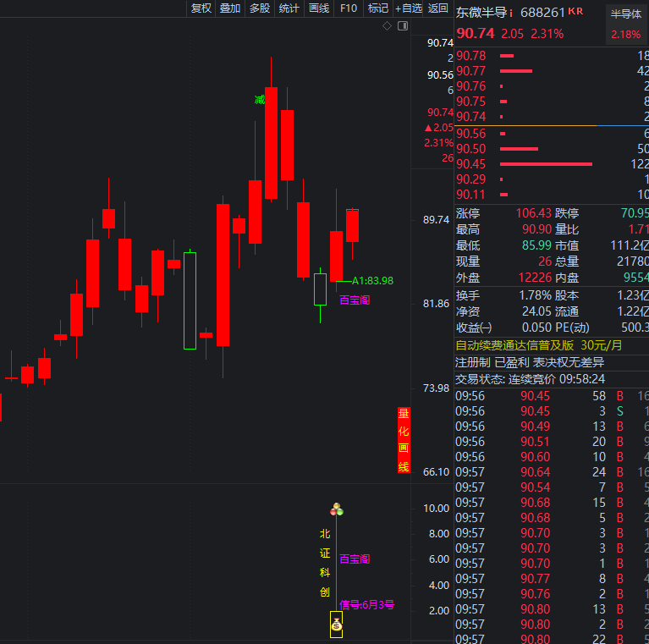Open the 自动续费通达信普及版 30元/月 promo link
This screenshot has width=649, height=644.
[538, 345]
